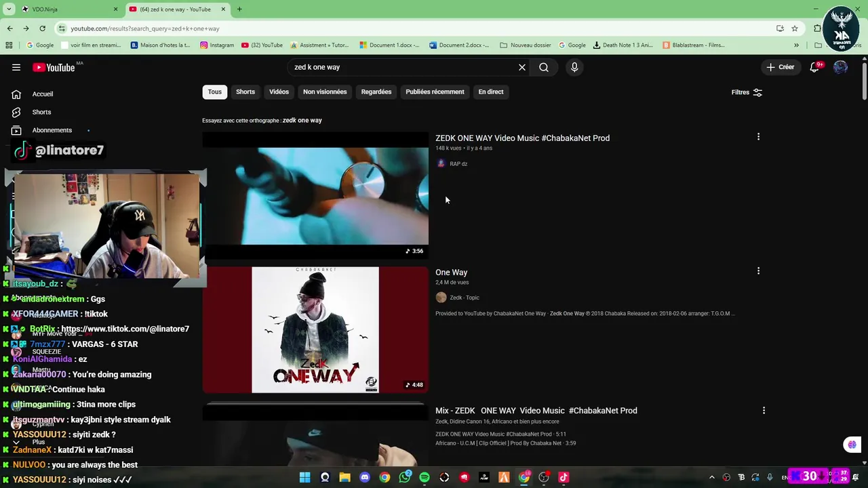
Task: Go to the YouTube home logo
Action: (x=54, y=67)
